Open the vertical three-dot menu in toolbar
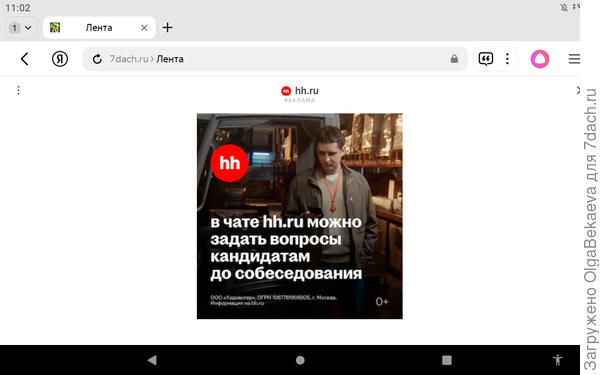This screenshot has width=600, height=375. tap(507, 59)
